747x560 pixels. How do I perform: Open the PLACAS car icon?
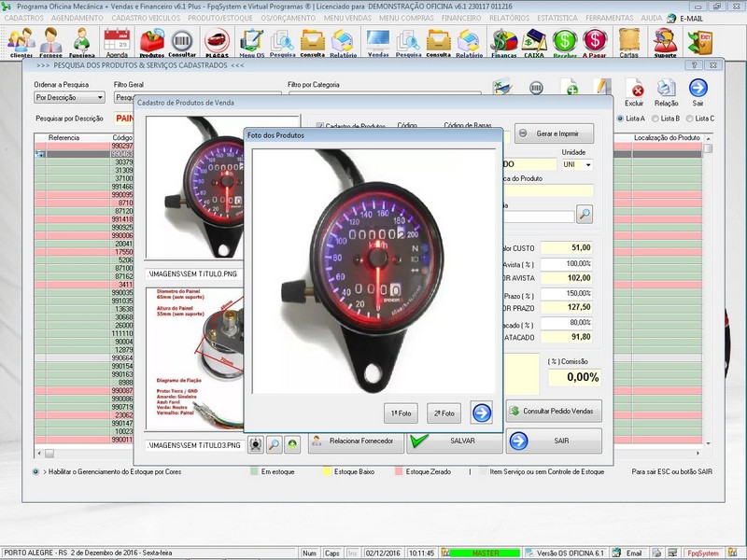pos(217,42)
